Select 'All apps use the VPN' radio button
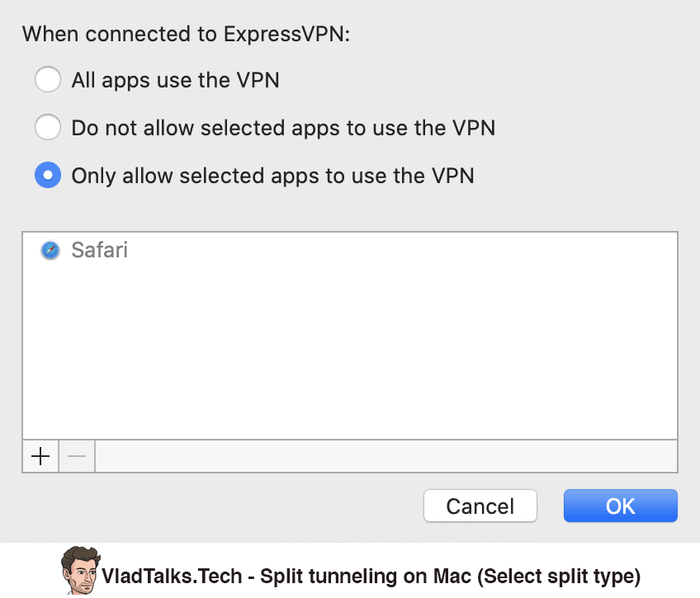Screen dimensions: 700x598 (x=48, y=79)
